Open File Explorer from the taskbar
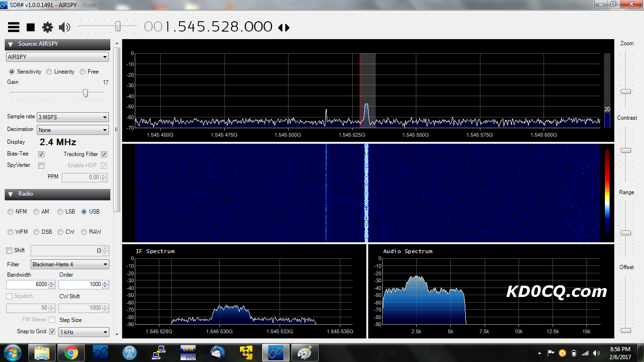644x362 pixels. (x=42, y=353)
